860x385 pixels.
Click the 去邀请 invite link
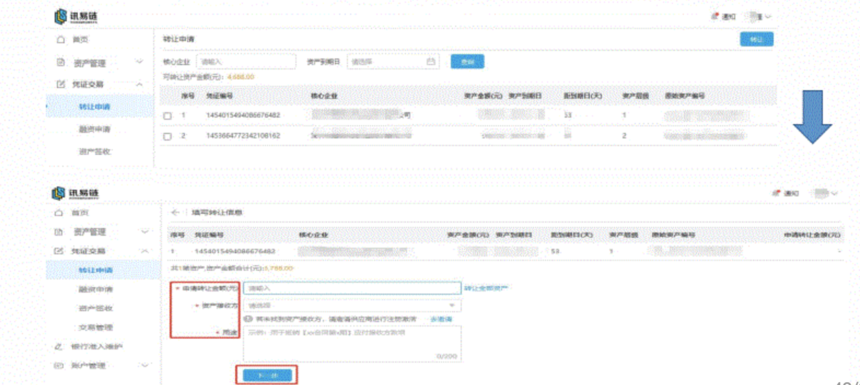[x=441, y=319]
